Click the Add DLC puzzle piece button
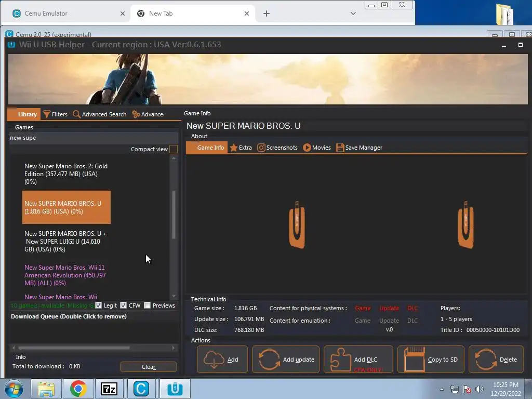 coord(358,360)
